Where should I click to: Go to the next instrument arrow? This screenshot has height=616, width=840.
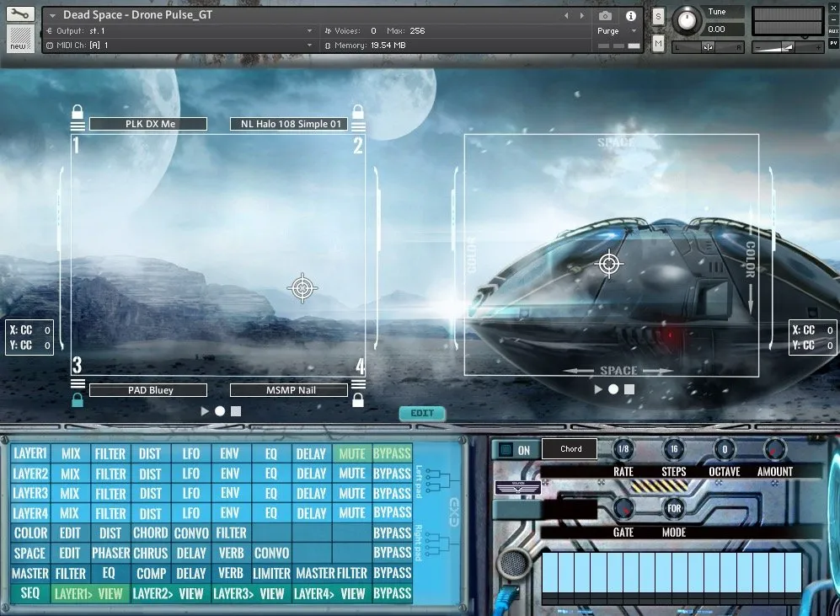[x=582, y=16]
